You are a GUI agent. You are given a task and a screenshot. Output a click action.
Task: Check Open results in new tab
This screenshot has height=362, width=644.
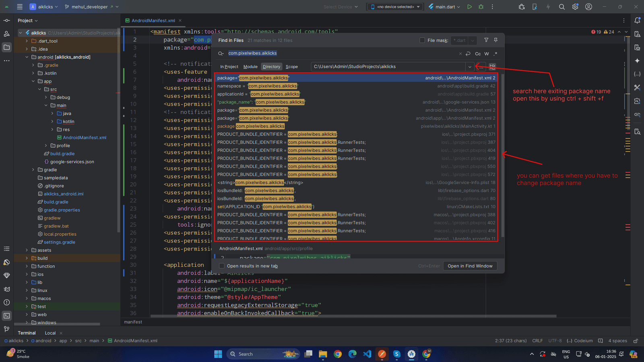tap(222, 266)
